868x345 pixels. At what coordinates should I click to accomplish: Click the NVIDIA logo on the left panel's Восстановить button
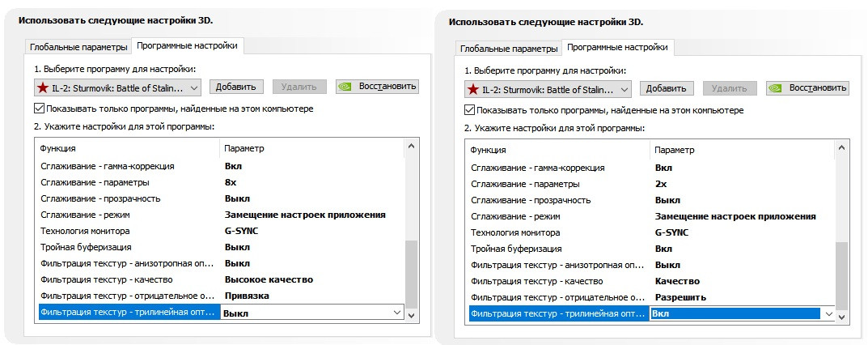pos(346,87)
